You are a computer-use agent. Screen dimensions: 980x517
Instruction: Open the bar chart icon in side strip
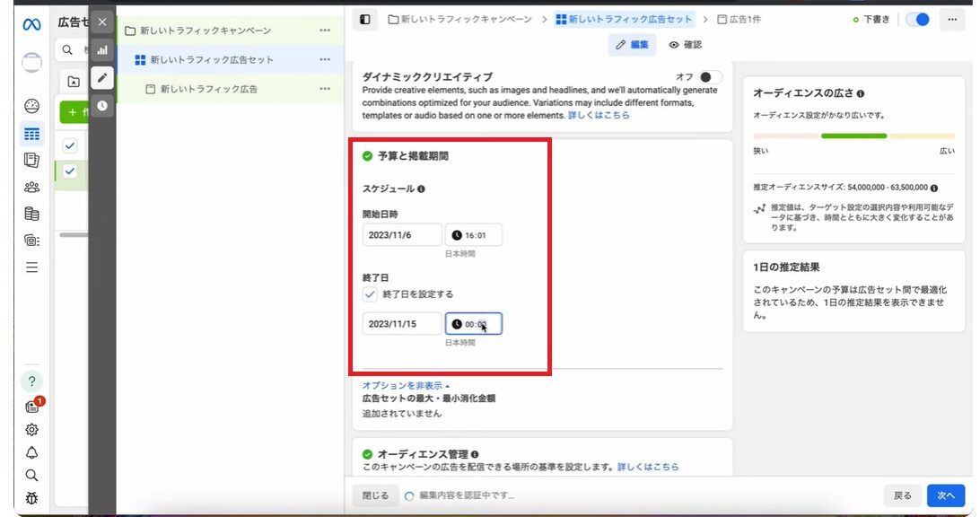click(102, 50)
